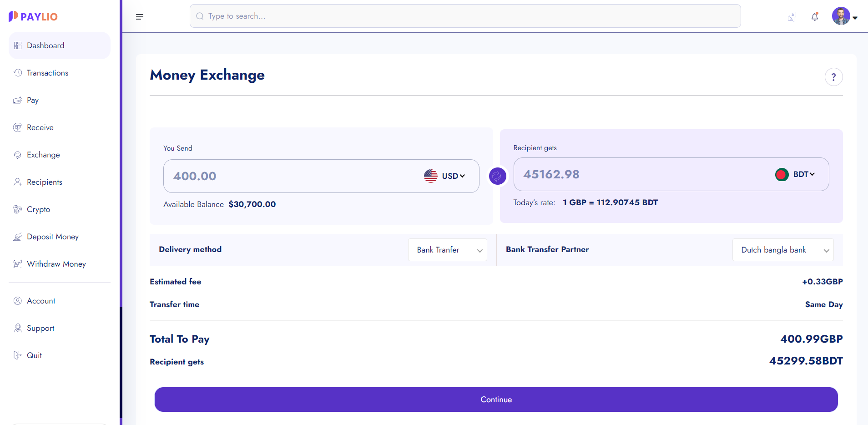Screen dimensions: 868x425
Task: Open Deposit Money menu item
Action: (x=60, y=237)
